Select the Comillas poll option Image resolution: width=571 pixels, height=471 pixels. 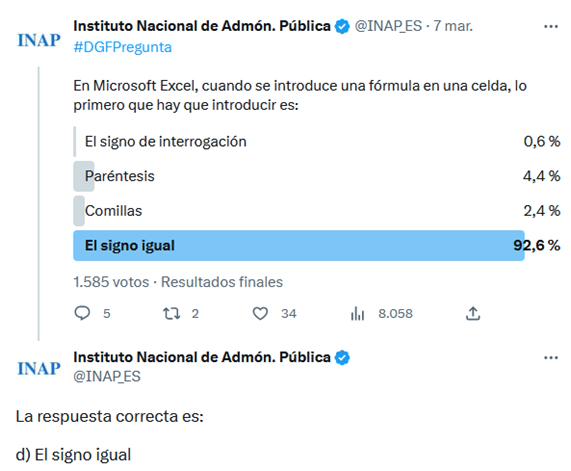(316, 211)
